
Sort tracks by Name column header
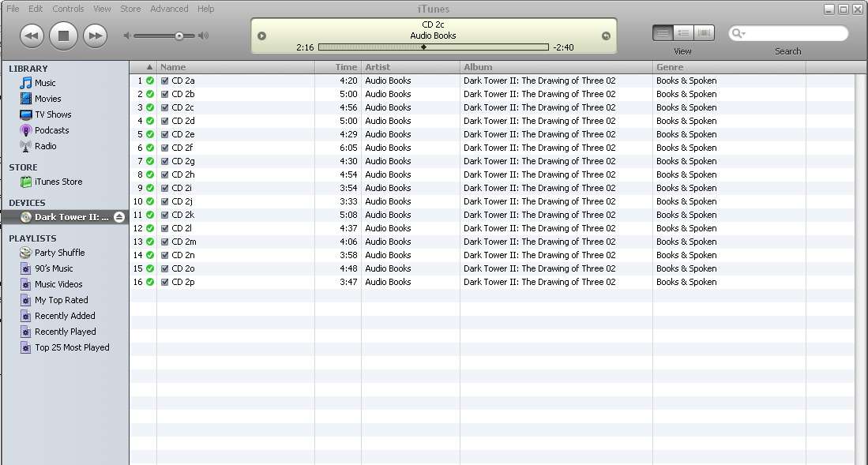(236, 67)
